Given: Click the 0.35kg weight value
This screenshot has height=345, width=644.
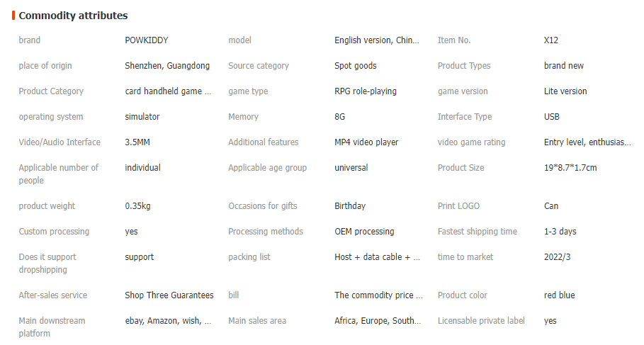Looking at the screenshot, I should pos(137,205).
